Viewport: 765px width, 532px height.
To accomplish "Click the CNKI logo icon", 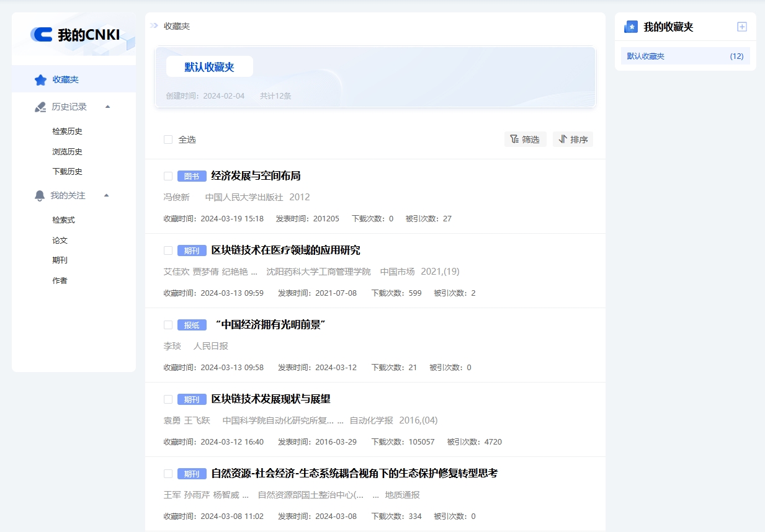I will pos(42,35).
